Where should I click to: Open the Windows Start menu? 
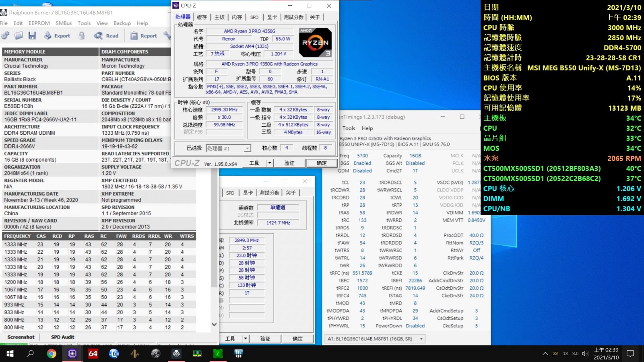(x=10, y=354)
